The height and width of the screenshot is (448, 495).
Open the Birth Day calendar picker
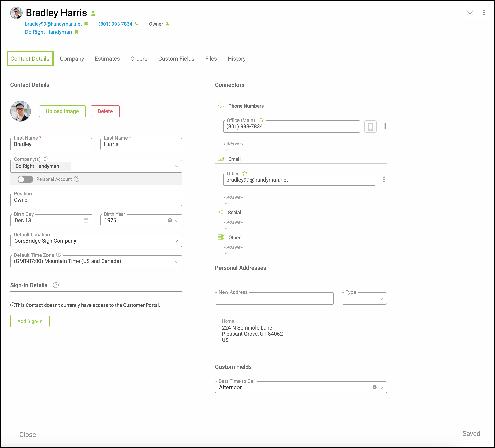tap(86, 220)
